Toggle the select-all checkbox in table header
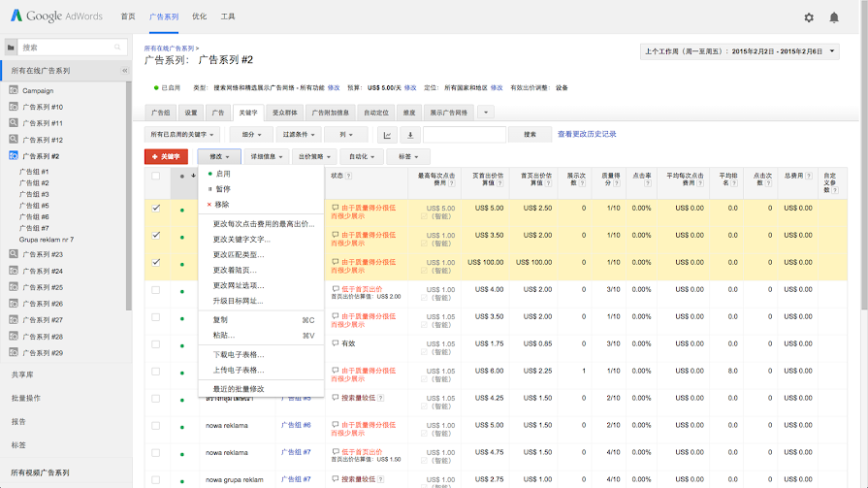868x488 pixels. coord(156,176)
